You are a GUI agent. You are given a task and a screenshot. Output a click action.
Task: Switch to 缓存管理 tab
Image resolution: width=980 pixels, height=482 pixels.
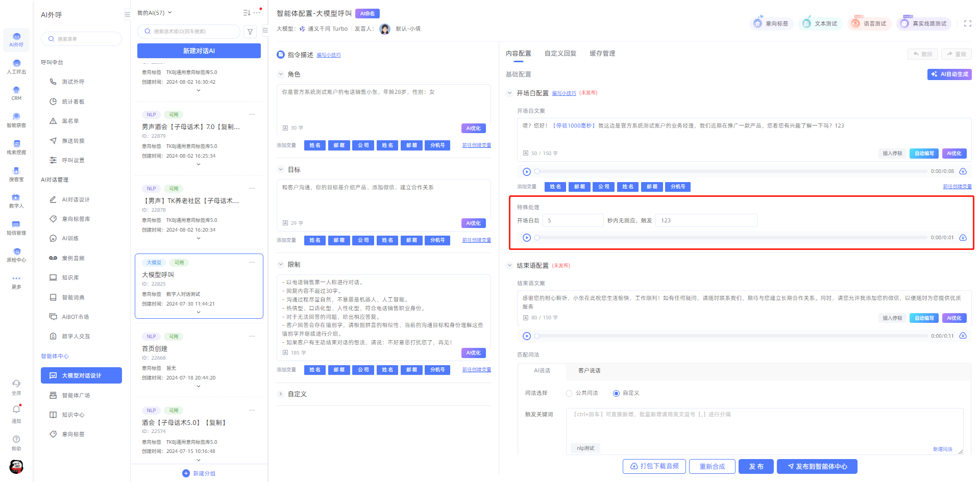tap(602, 54)
